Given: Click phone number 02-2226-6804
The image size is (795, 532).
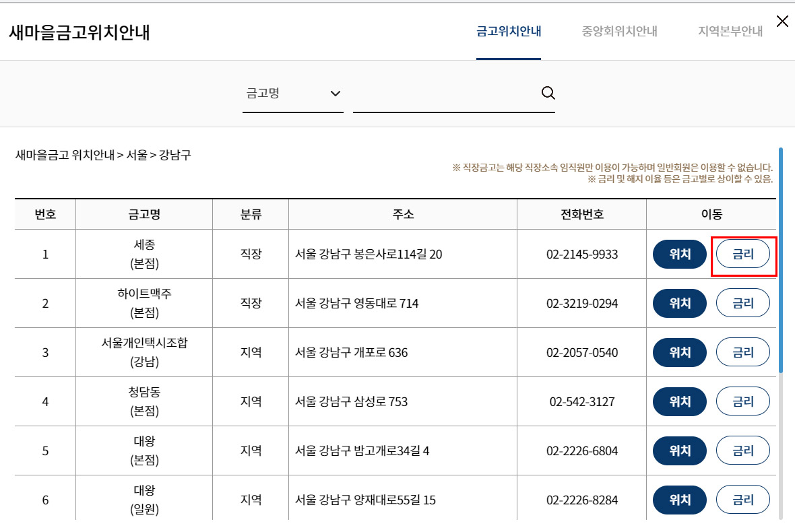Looking at the screenshot, I should tap(582, 451).
